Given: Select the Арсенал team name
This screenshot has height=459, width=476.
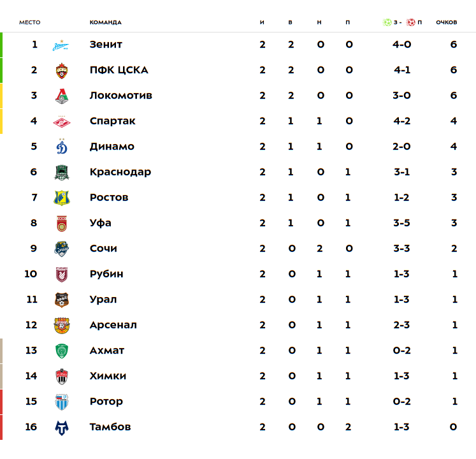Looking at the screenshot, I should coord(113,325).
